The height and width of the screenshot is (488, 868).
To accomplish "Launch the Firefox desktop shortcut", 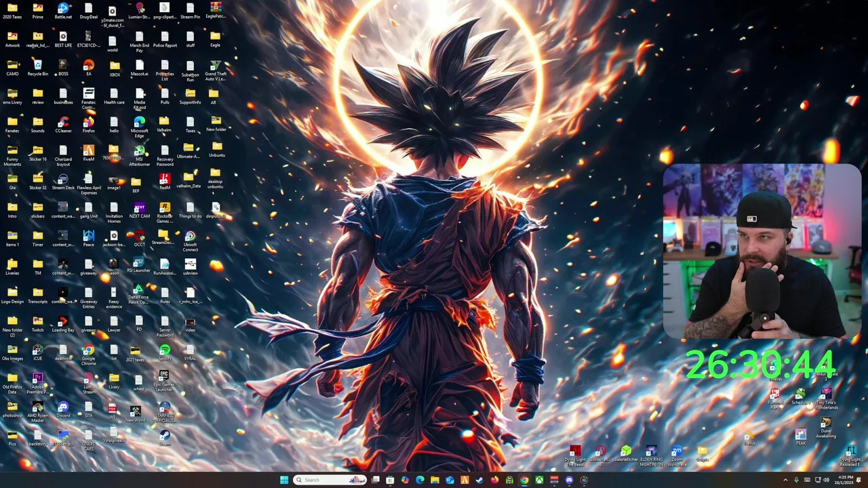I will coord(89,124).
